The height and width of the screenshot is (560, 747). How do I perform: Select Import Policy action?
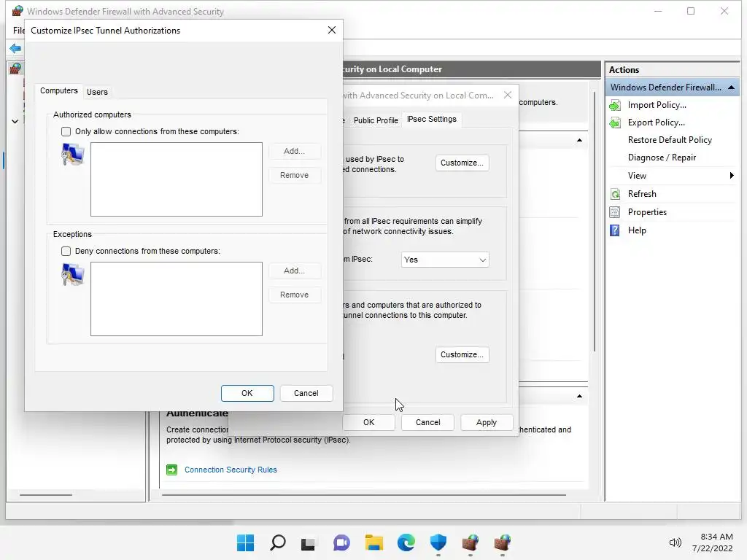click(x=657, y=105)
